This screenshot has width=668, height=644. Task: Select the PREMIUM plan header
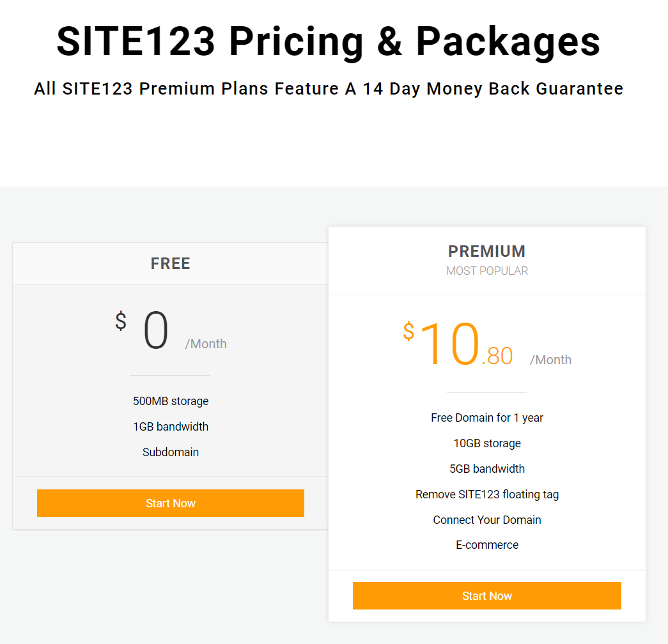[x=486, y=251]
